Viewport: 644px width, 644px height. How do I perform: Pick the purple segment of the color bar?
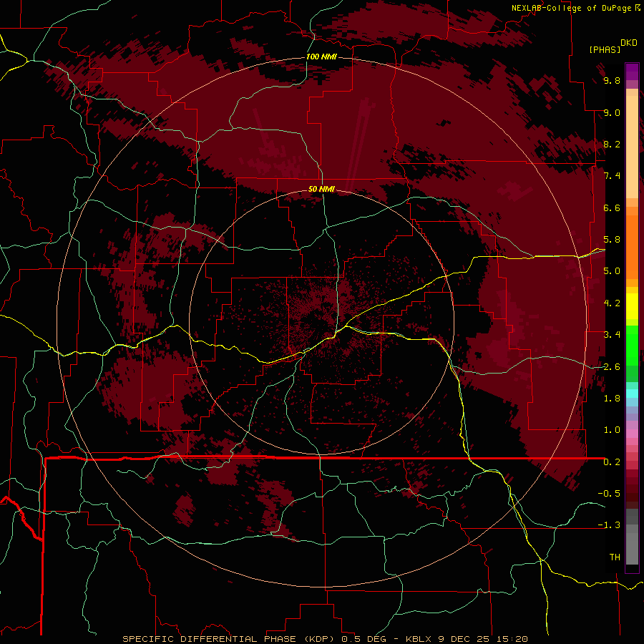[632, 72]
